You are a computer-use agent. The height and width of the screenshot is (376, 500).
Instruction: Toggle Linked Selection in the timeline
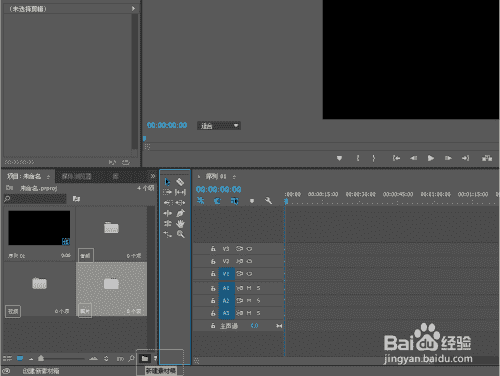pyautogui.click(x=234, y=201)
